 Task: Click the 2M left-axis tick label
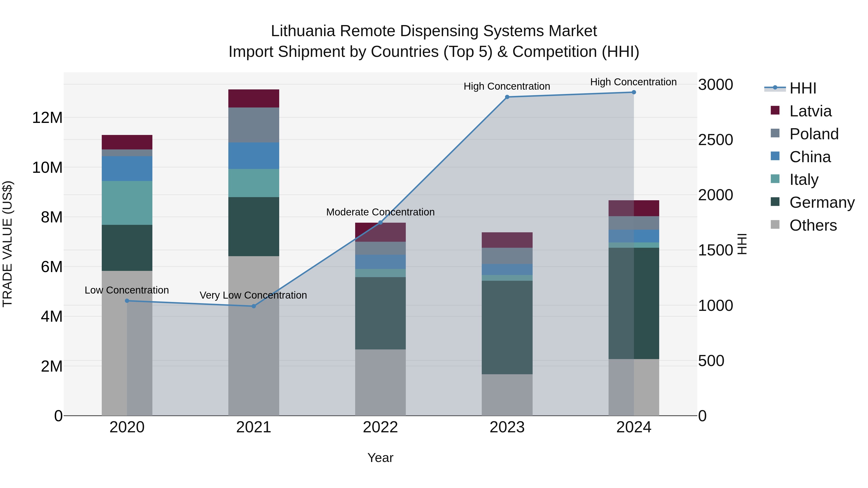click(x=52, y=366)
